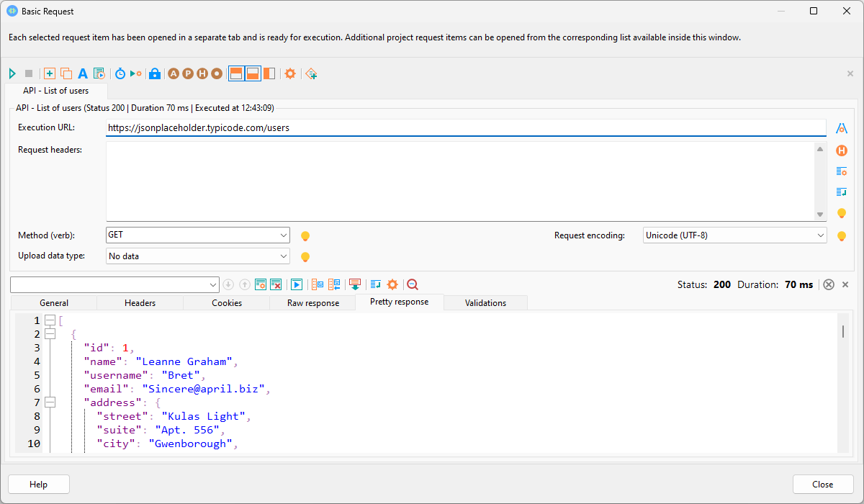Collapse the root array at line 1

[x=50, y=320]
